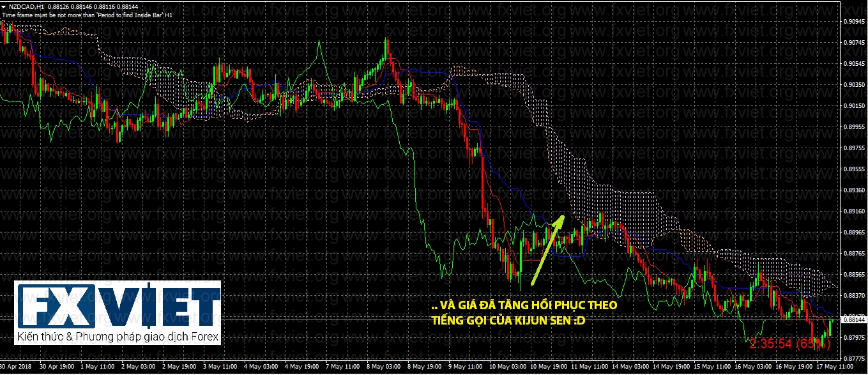Viewport: 868px width, 375px height.
Task: Click the 0.88965 price scale label
Action: coord(853,233)
